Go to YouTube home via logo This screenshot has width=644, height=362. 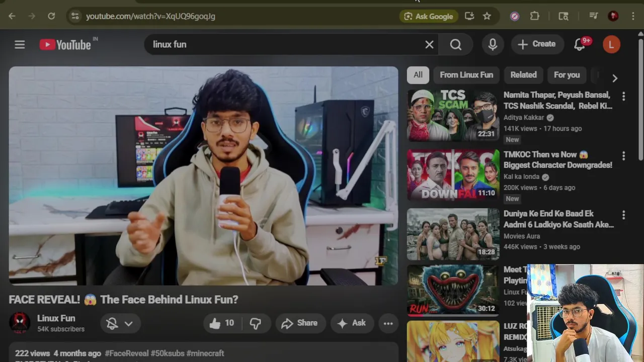65,45
